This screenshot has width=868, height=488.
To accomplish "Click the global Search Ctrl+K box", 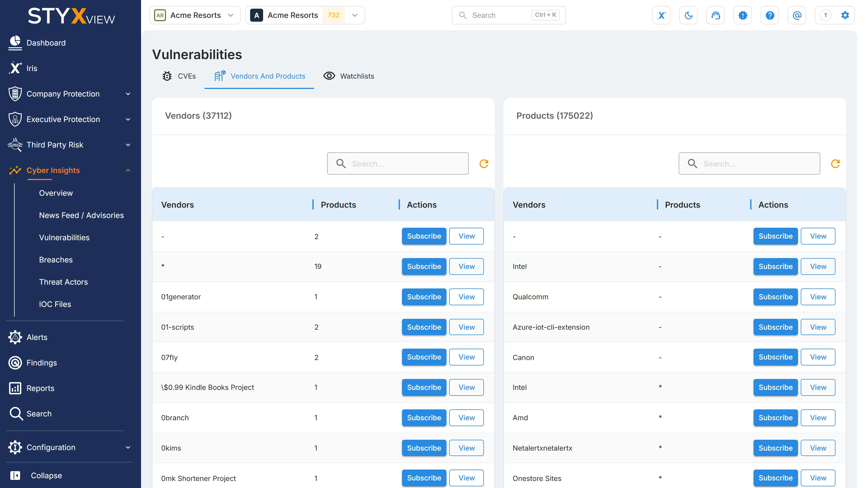I will [509, 15].
